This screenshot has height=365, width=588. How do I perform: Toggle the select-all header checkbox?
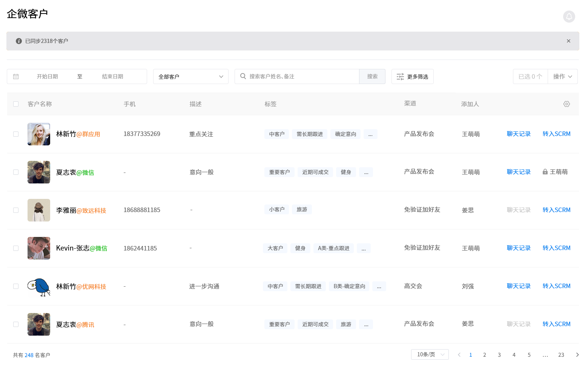point(16,104)
